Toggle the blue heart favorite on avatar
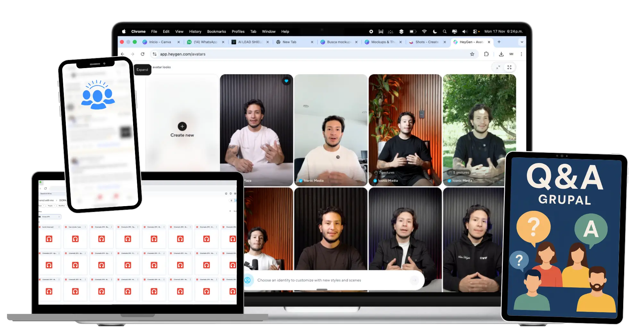 [x=286, y=81]
